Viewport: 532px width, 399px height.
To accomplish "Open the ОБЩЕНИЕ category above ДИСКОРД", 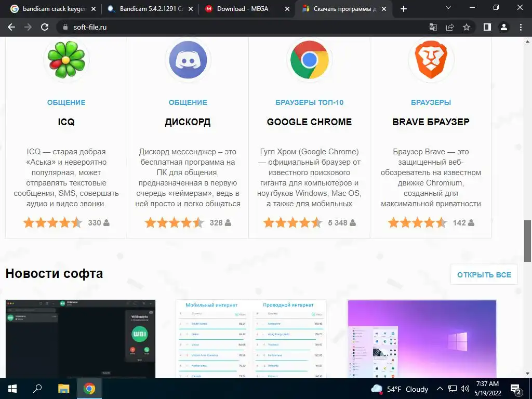I will [x=188, y=102].
